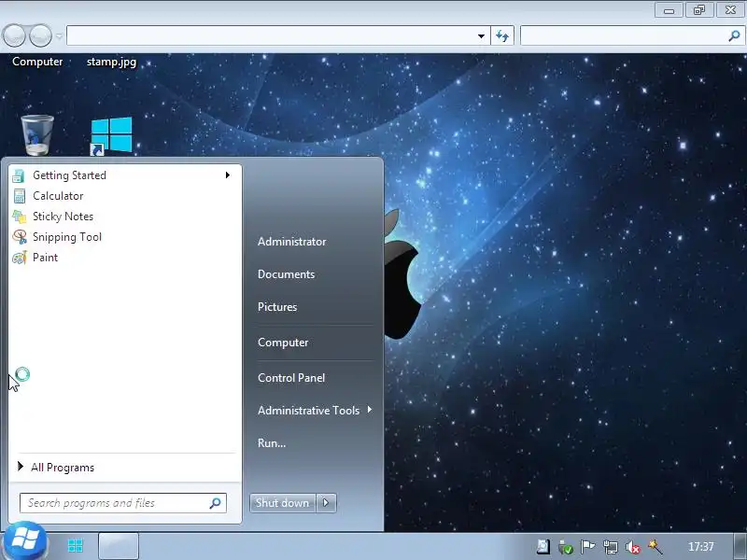Click the Safely Remove Hardware tray icon
Screen dimensions: 747x560
[566, 547]
